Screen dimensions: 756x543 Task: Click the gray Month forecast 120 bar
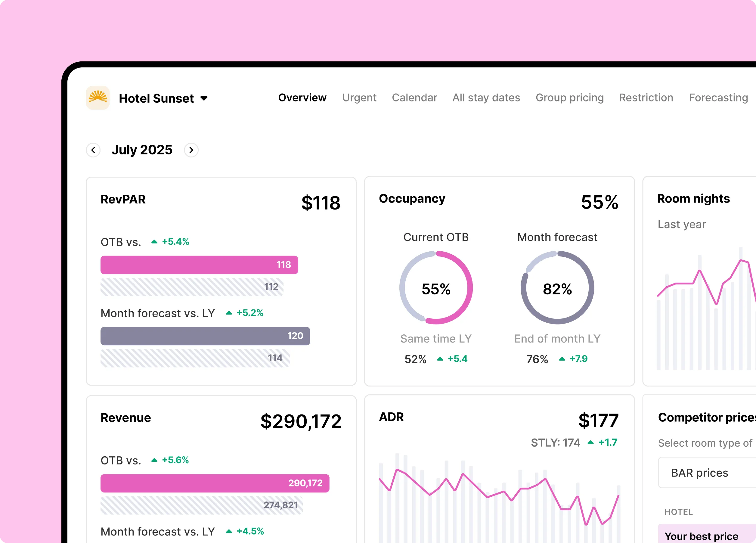[x=205, y=336]
